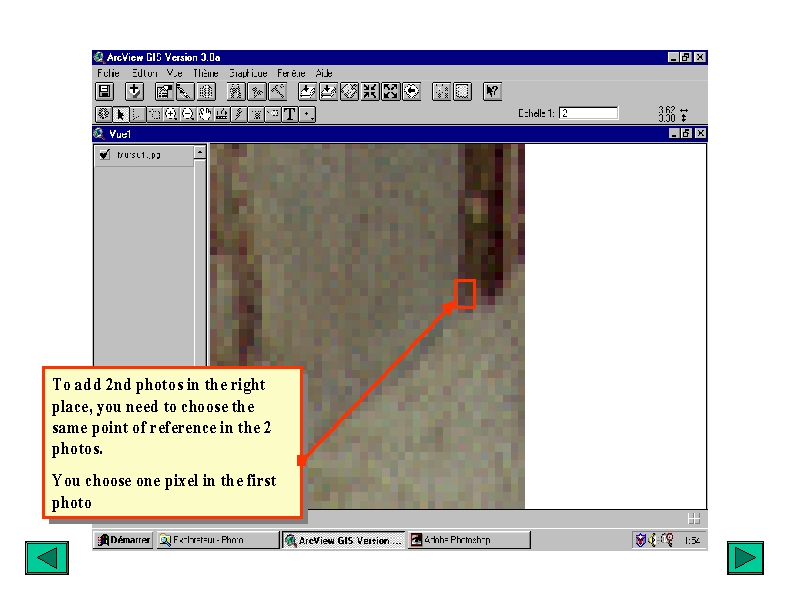
Task: Click the taskbar clock showing 1:54
Action: [x=692, y=540]
